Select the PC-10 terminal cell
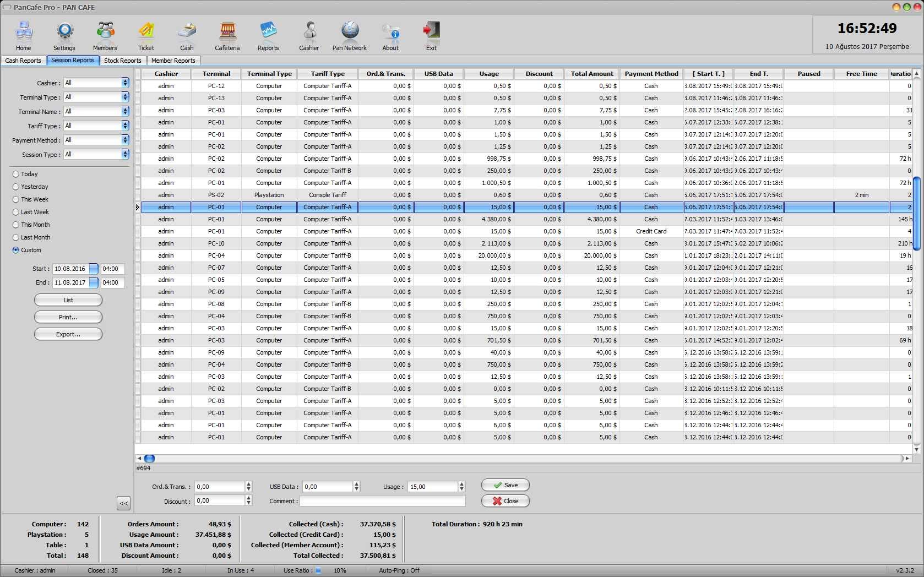Viewport: 924px width, 577px height. [216, 243]
